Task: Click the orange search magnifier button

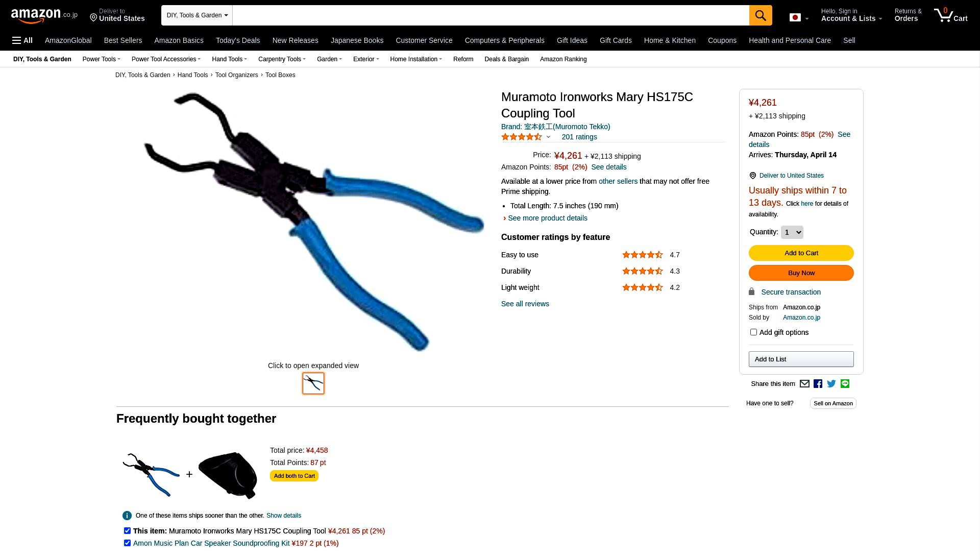Action: click(761, 15)
